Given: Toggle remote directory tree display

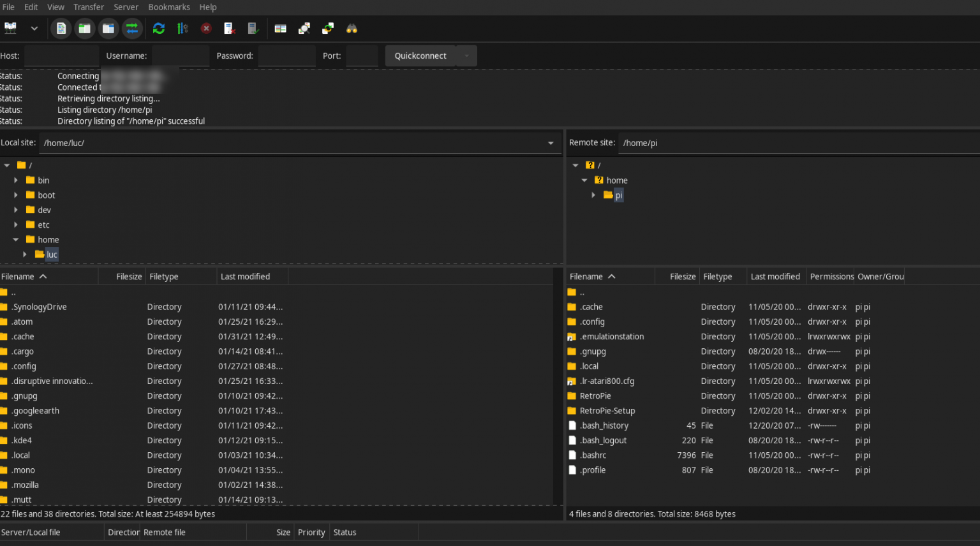Looking at the screenshot, I should (x=108, y=28).
